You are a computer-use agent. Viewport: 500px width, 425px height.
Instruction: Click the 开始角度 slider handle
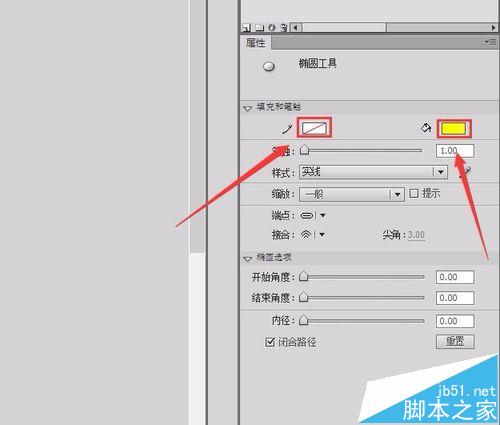pos(303,277)
